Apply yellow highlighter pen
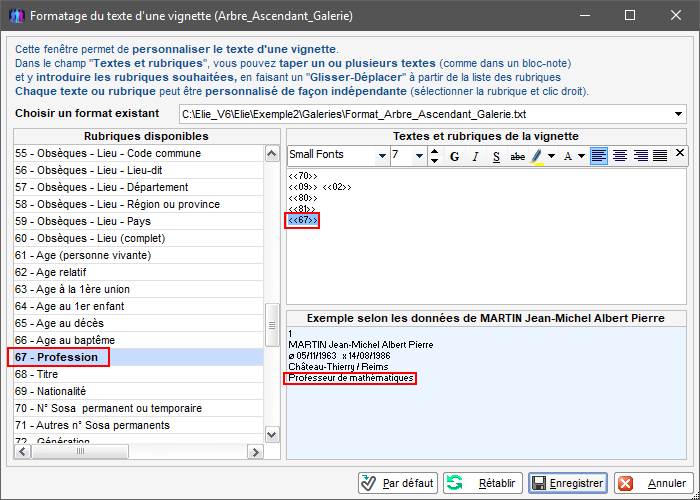This screenshot has width=700, height=500. [x=538, y=156]
